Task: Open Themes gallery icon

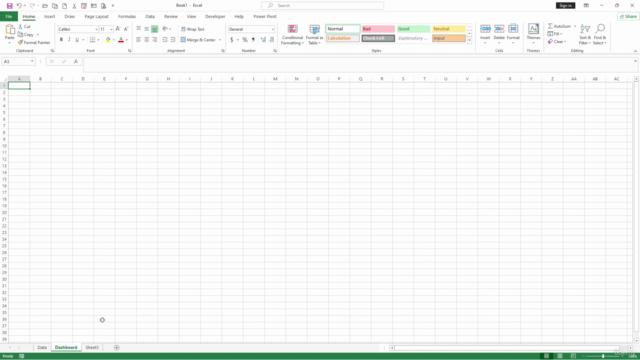Action: pos(533,29)
